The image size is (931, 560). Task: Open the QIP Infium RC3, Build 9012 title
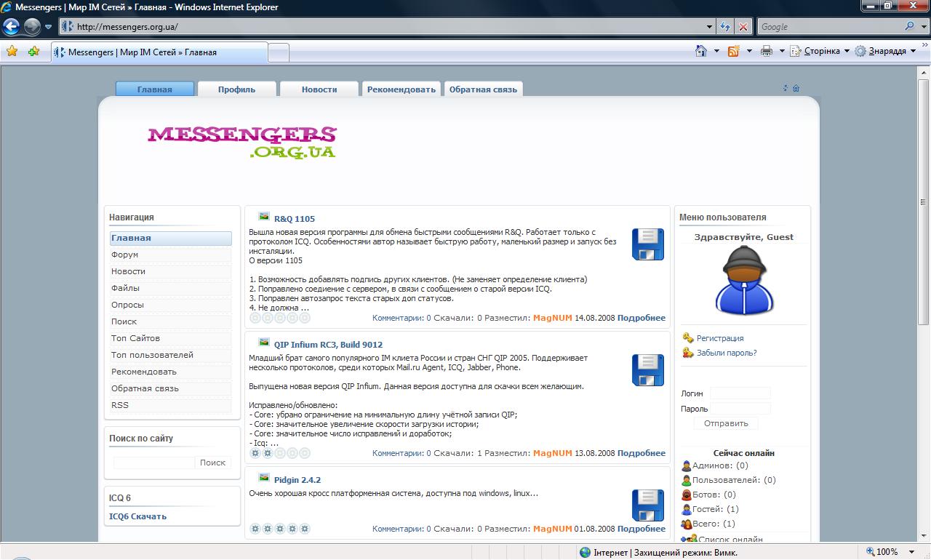coord(328,345)
